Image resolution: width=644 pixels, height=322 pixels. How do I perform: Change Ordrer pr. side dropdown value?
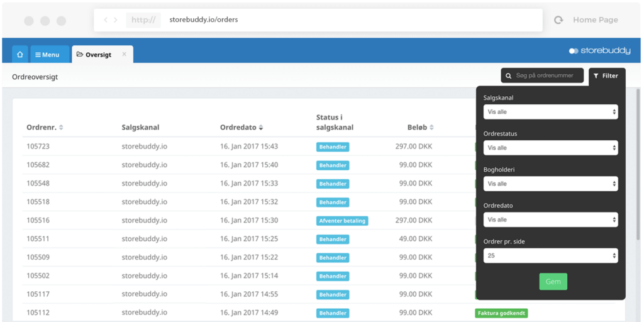[550, 255]
